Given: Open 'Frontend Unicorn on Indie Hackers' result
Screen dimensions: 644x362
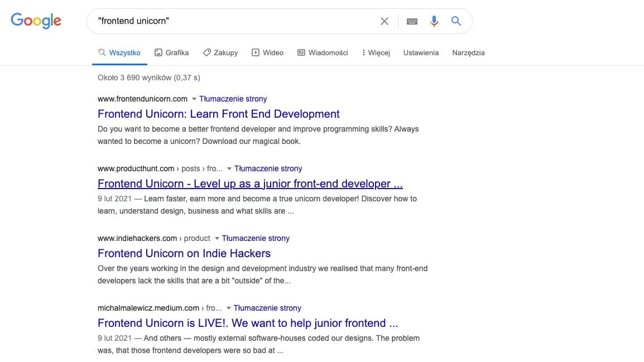Looking at the screenshot, I should (x=184, y=253).
